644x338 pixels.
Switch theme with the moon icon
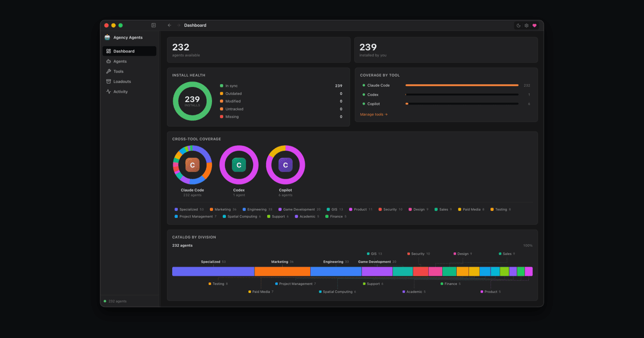(518, 25)
